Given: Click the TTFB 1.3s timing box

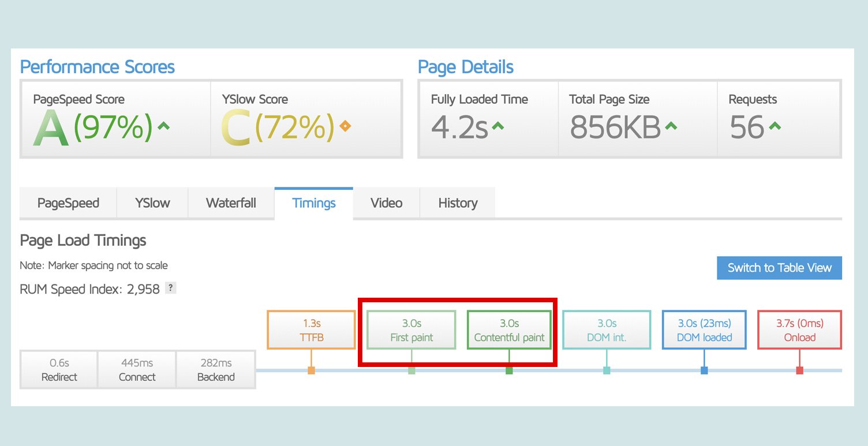Looking at the screenshot, I should (x=311, y=330).
